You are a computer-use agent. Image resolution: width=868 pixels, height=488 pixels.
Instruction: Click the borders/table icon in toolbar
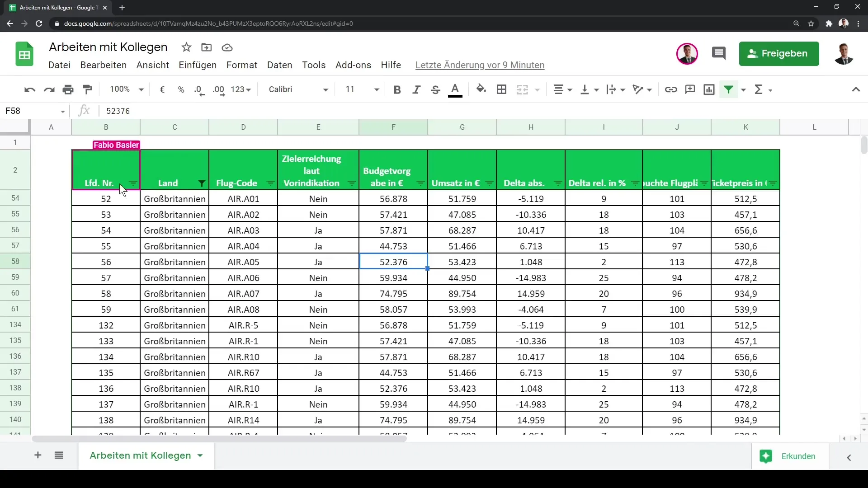(x=501, y=89)
